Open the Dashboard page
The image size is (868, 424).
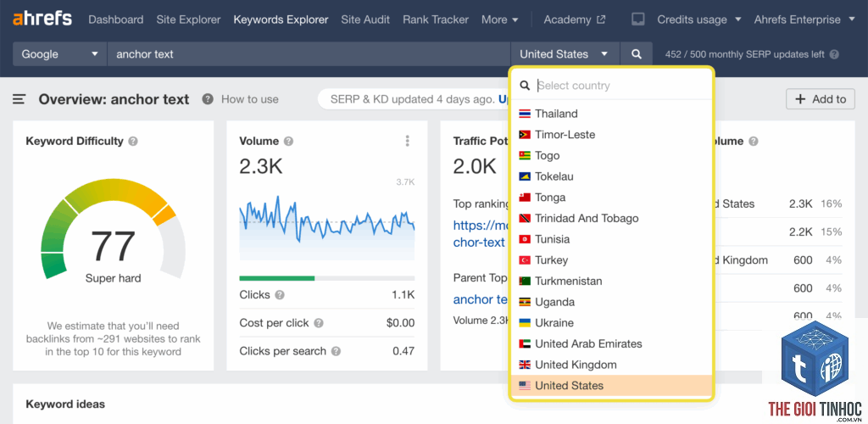(115, 20)
